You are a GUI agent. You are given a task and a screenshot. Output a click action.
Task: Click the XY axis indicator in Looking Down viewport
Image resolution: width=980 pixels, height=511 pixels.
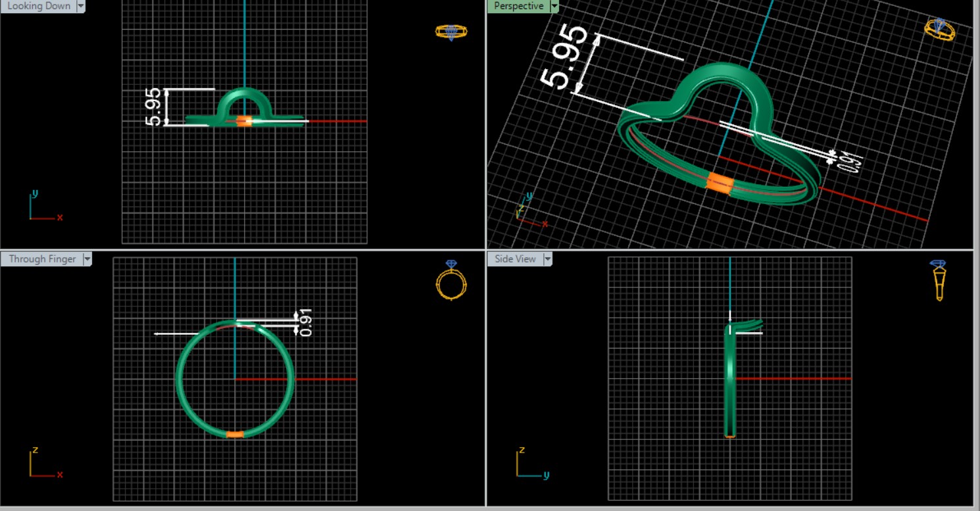pos(43,208)
